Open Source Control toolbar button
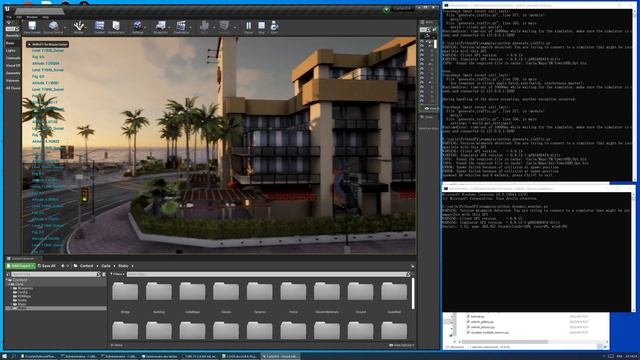 pyautogui.click(x=53, y=27)
